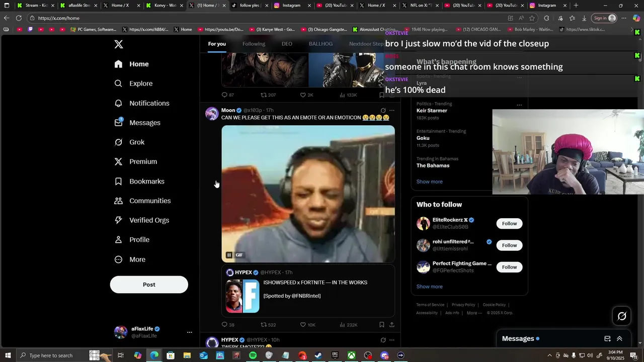Expand the Messages drawer

coord(619,339)
